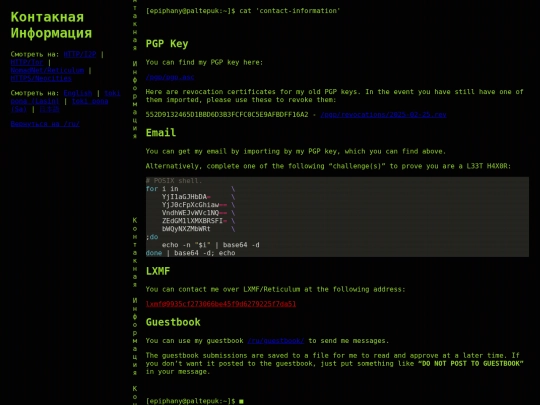This screenshot has height=405, width=540.
Task: Click the 'Alternatively, complete one of the following' sentence
Action: [328, 166]
